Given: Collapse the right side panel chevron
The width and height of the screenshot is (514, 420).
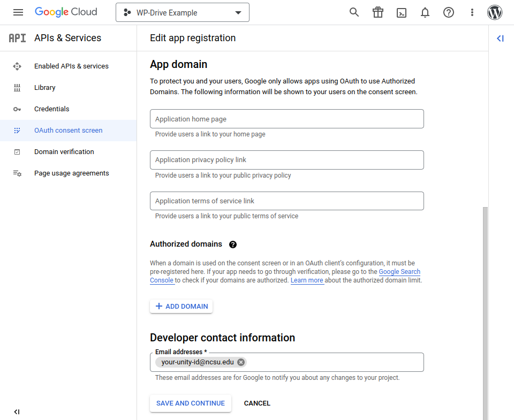Looking at the screenshot, I should coord(500,38).
